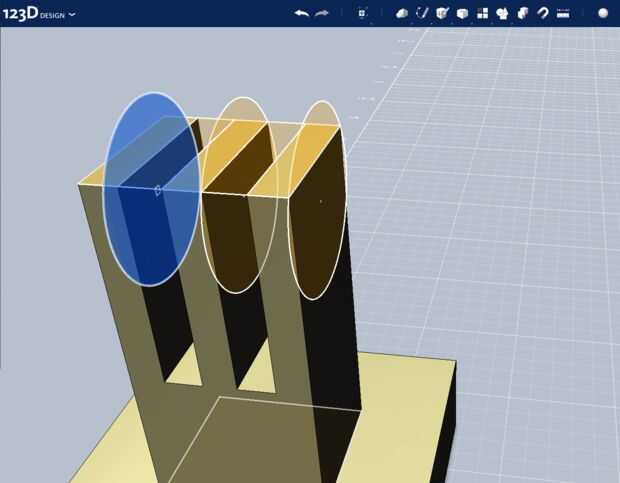
Task: Click the manipulator handle on the blue ellipse
Action: [x=157, y=191]
